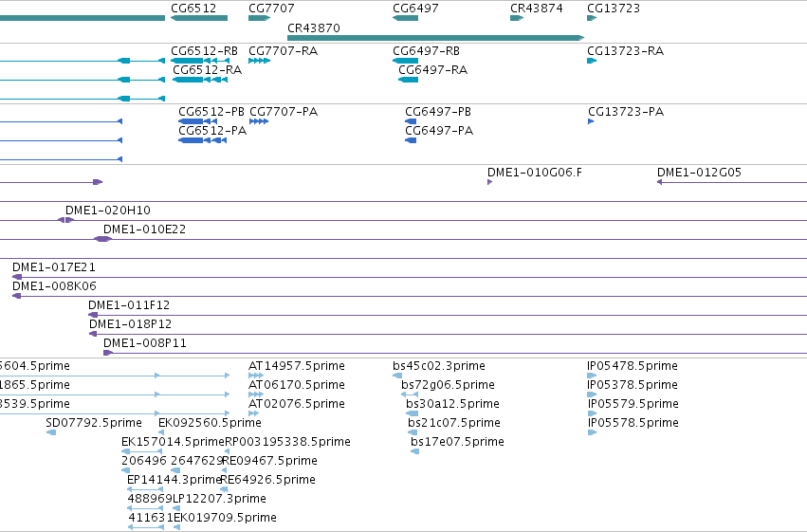This screenshot has width=807, height=532.
Task: Select the 488969 EST feature
Action: click(x=146, y=509)
